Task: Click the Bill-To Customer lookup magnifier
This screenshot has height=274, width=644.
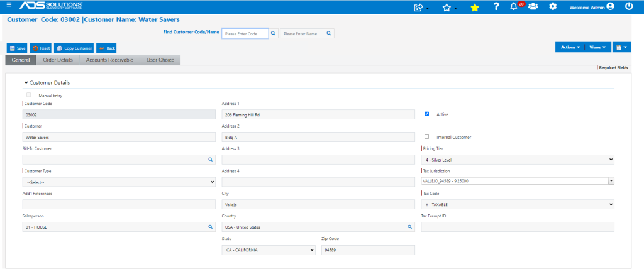Action: pyautogui.click(x=210, y=160)
